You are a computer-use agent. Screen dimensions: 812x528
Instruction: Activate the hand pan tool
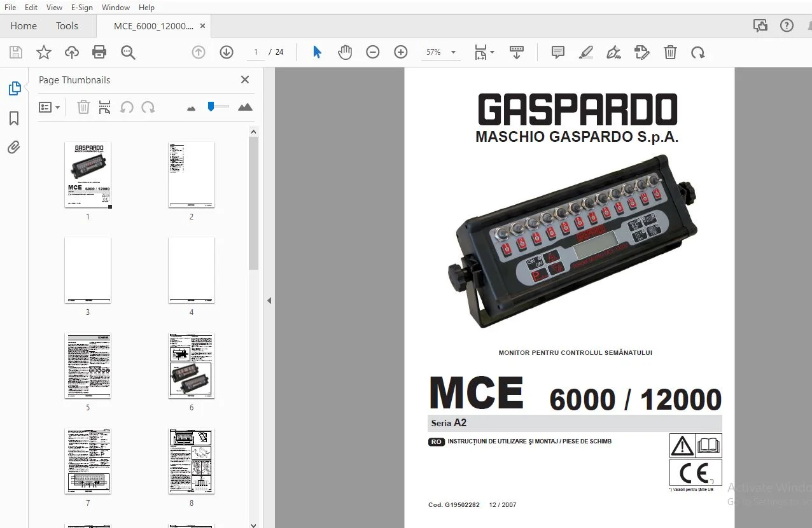tap(345, 52)
